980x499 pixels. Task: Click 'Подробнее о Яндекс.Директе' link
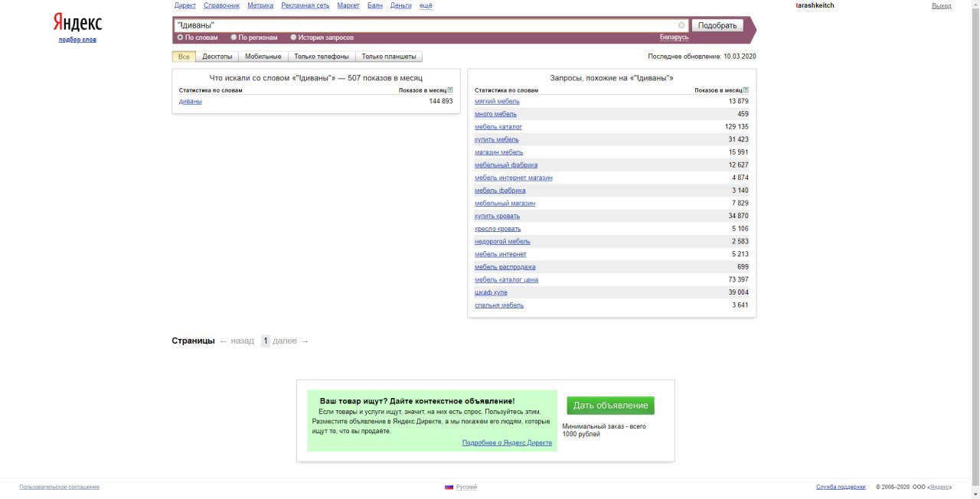[507, 442]
